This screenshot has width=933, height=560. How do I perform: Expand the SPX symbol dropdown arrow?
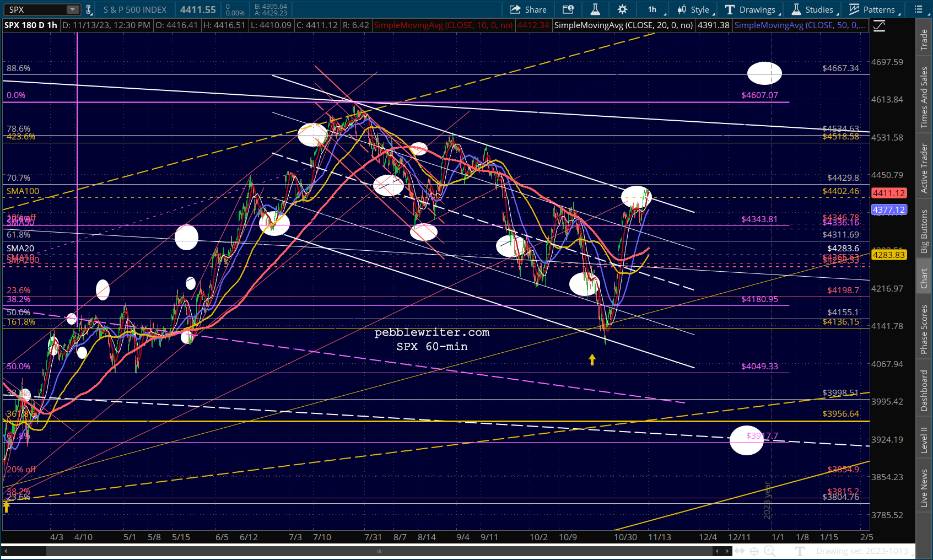coord(73,9)
